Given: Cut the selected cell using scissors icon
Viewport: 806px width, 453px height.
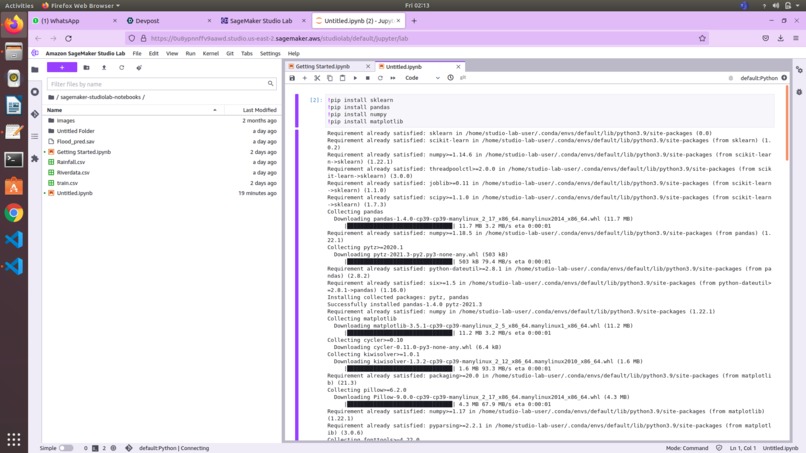Looking at the screenshot, I should [317, 78].
